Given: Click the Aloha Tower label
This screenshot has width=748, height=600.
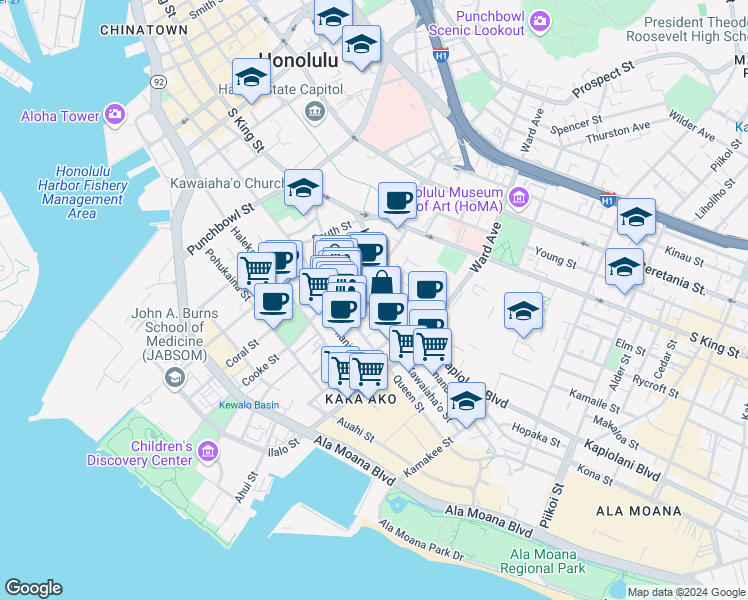Looking at the screenshot, I should [x=60, y=116].
